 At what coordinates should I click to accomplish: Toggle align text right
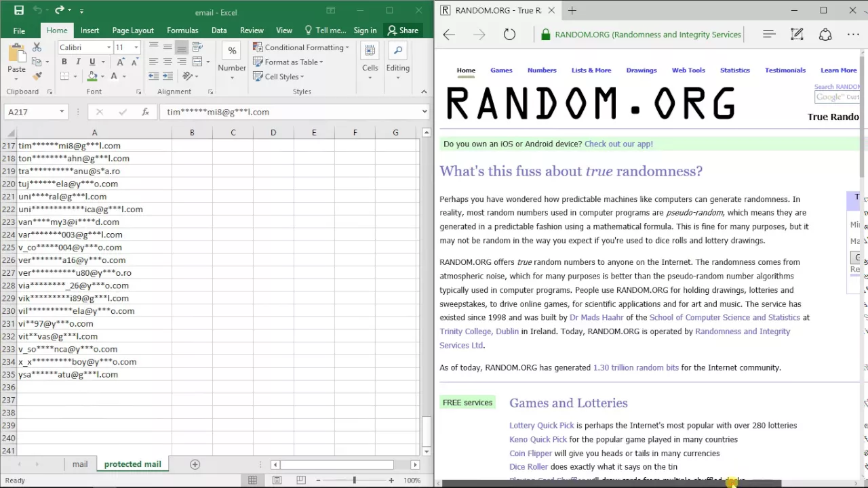(181, 62)
